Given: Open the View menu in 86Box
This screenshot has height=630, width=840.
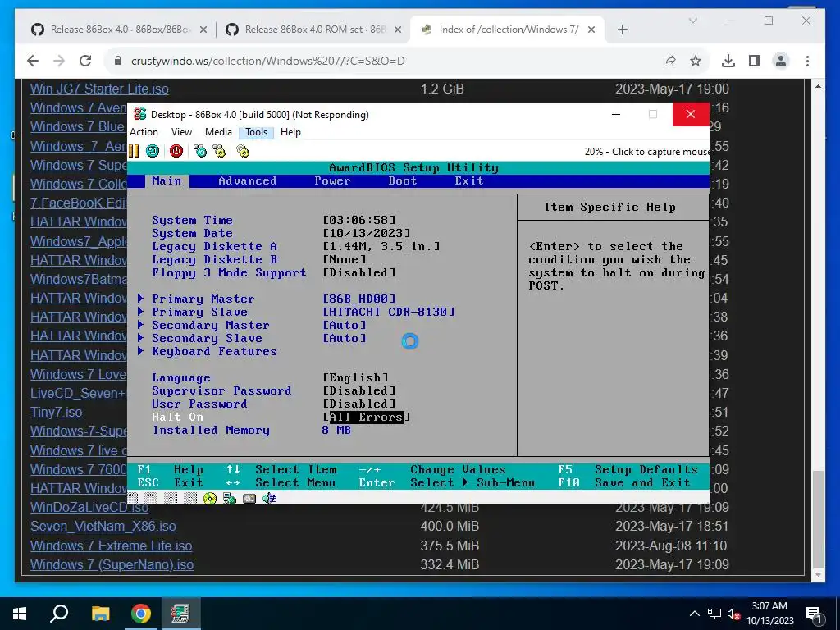Looking at the screenshot, I should click(x=181, y=132).
